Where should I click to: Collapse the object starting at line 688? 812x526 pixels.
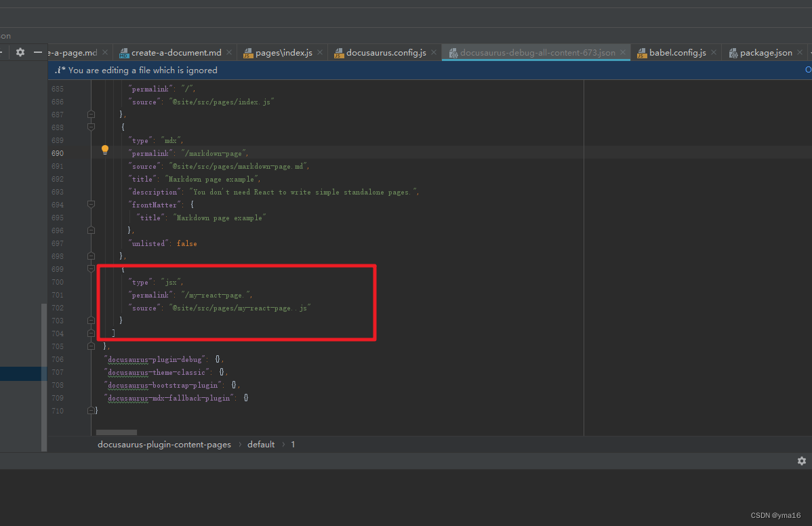(91, 127)
